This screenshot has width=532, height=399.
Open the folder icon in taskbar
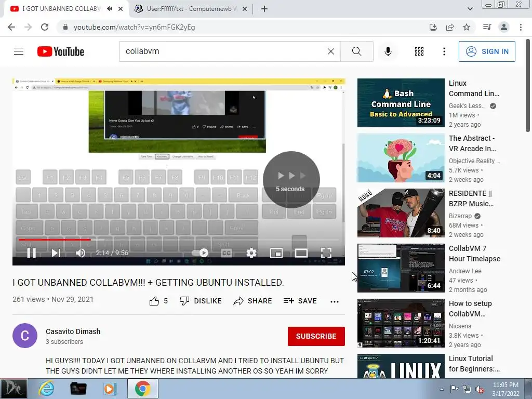(78, 389)
